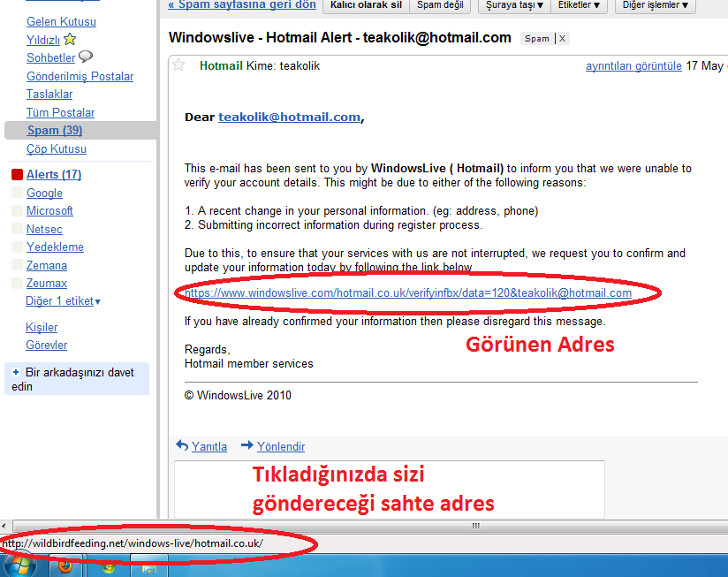Open Gelen Kutusu folder
The width and height of the screenshot is (728, 577).
click(61, 21)
